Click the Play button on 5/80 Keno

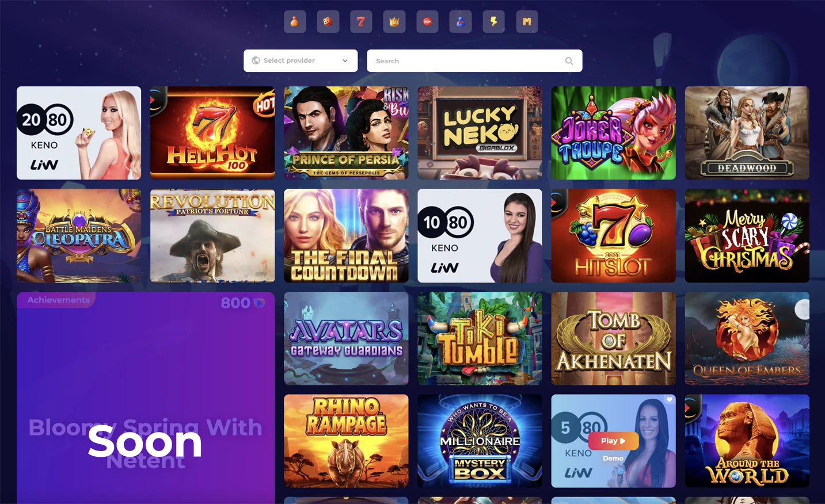pos(613,441)
